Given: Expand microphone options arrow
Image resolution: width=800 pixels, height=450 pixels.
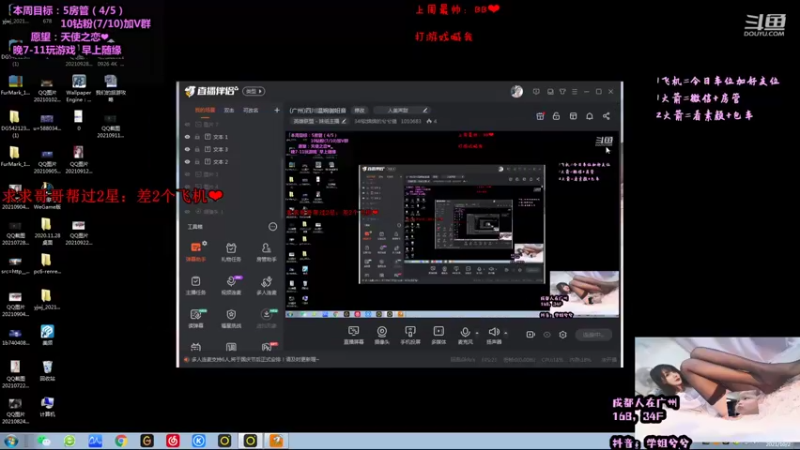Looking at the screenshot, I should click(477, 333).
